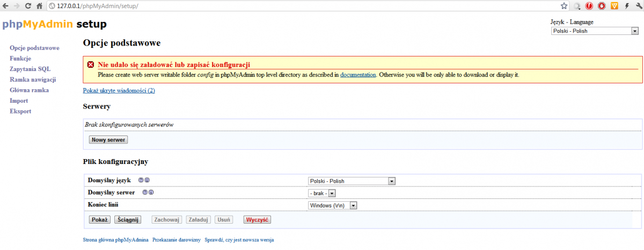Open Import in the sidebar menu
The height and width of the screenshot is (250, 644).
[x=19, y=101]
